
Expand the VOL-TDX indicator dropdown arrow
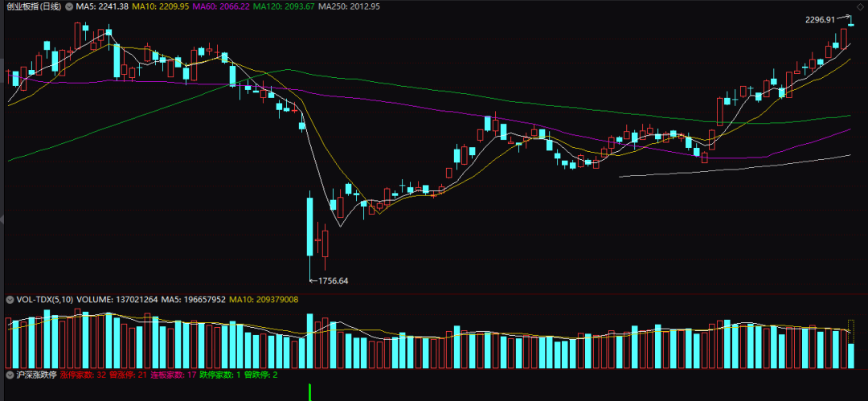pos(10,300)
